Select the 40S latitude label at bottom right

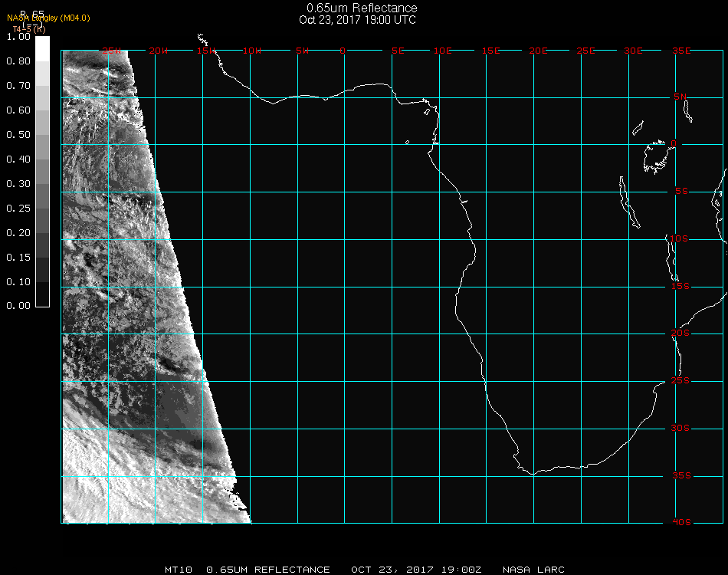pos(680,523)
